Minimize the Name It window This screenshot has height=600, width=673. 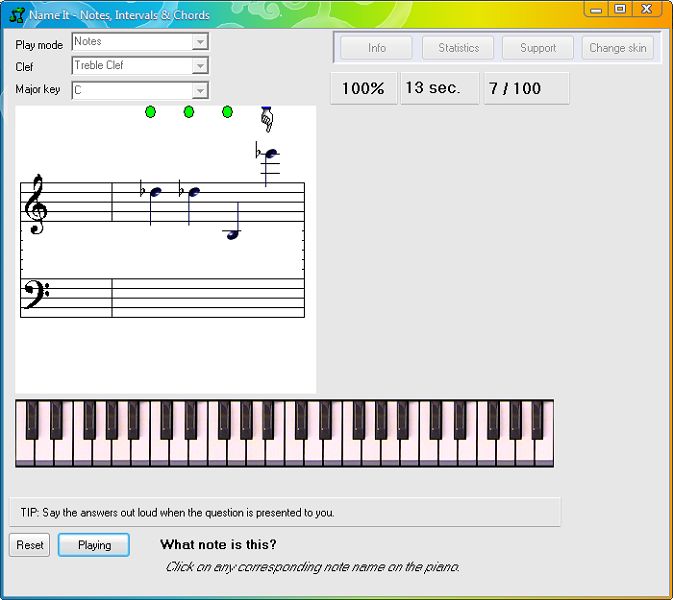click(596, 9)
